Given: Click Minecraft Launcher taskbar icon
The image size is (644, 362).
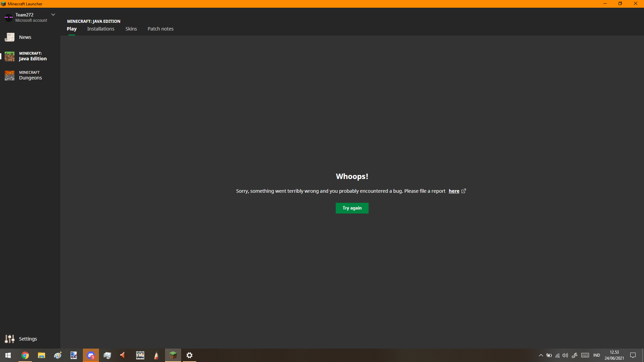Looking at the screenshot, I should pos(173,355).
